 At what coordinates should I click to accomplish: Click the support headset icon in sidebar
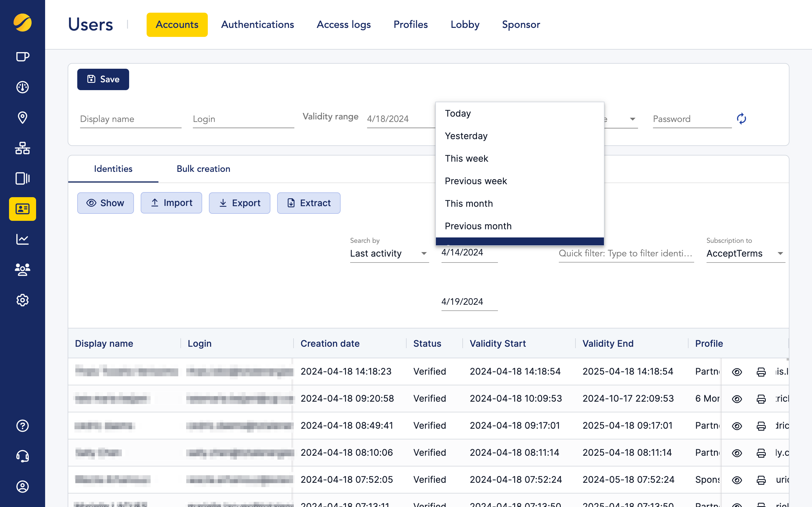click(x=22, y=456)
